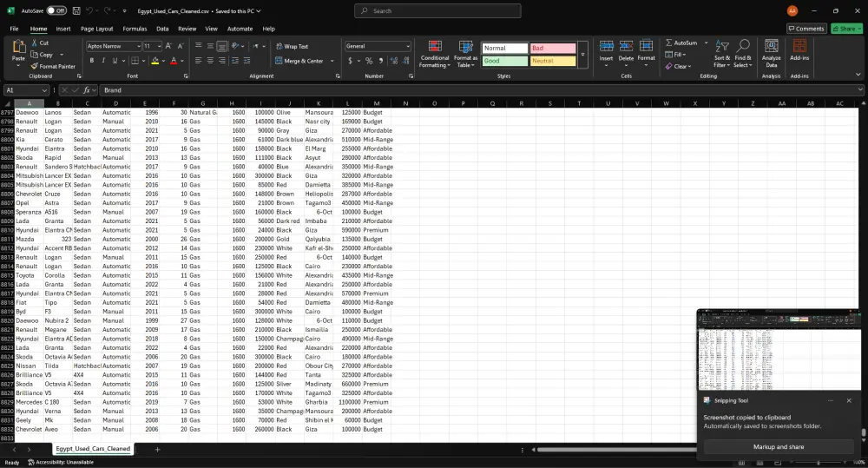This screenshot has width=868, height=468.
Task: Underline the selected cell text
Action: pos(115,61)
